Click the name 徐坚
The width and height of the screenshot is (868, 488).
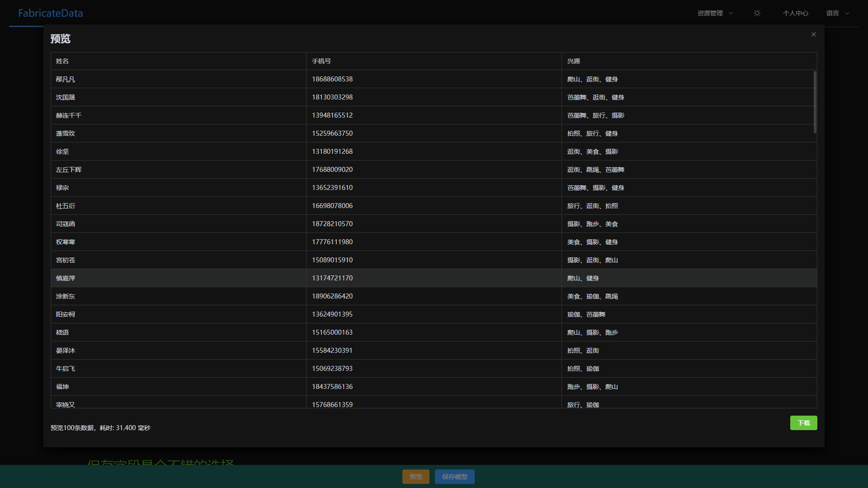pos(62,152)
